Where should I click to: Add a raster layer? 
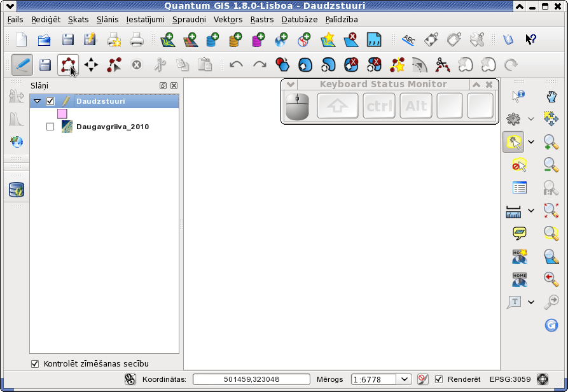190,39
